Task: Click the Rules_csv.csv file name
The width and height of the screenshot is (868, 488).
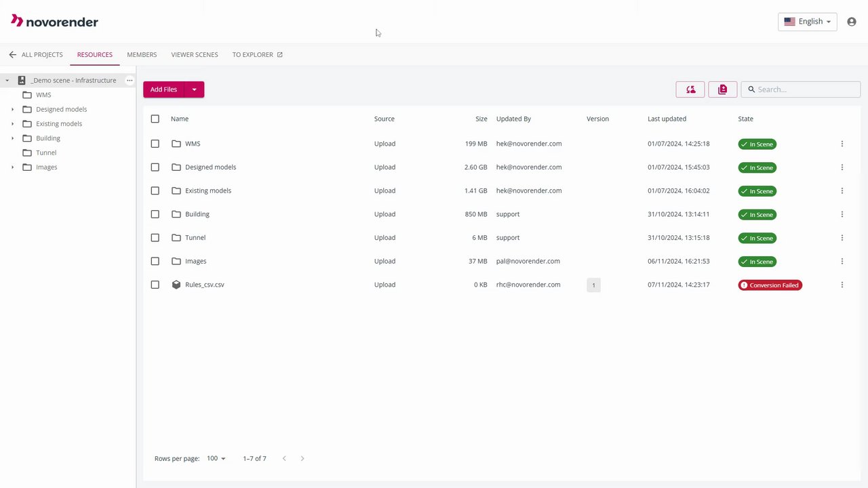Action: [205, 285]
